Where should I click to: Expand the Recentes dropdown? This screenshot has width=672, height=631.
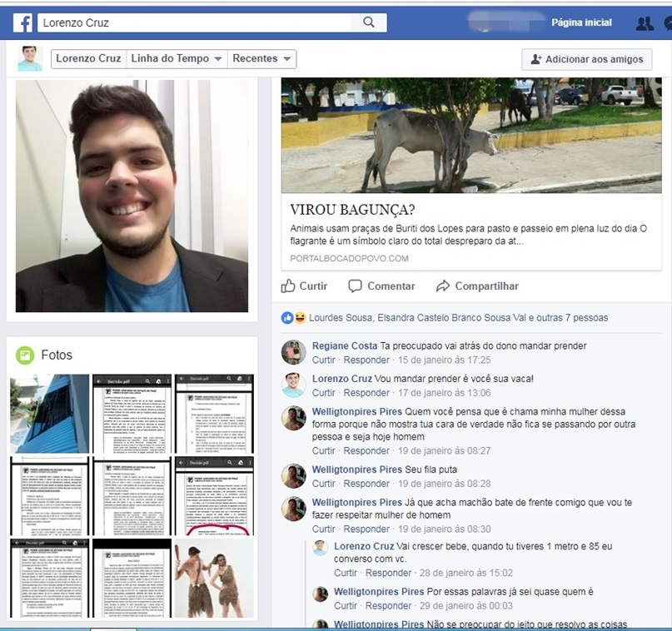click(x=262, y=59)
